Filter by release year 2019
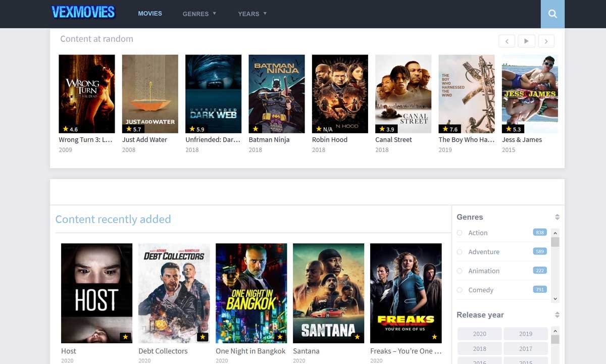This screenshot has height=364, width=606. tap(526, 334)
